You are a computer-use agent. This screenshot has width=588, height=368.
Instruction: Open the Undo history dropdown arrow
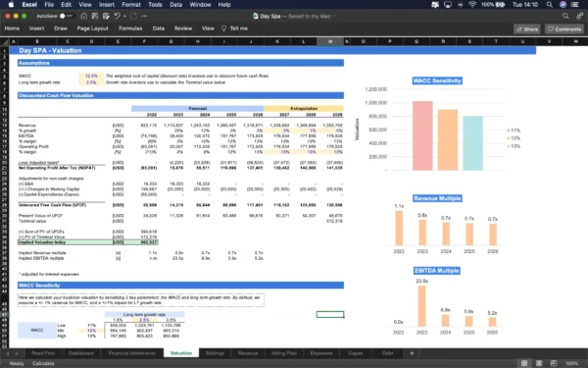(124, 16)
